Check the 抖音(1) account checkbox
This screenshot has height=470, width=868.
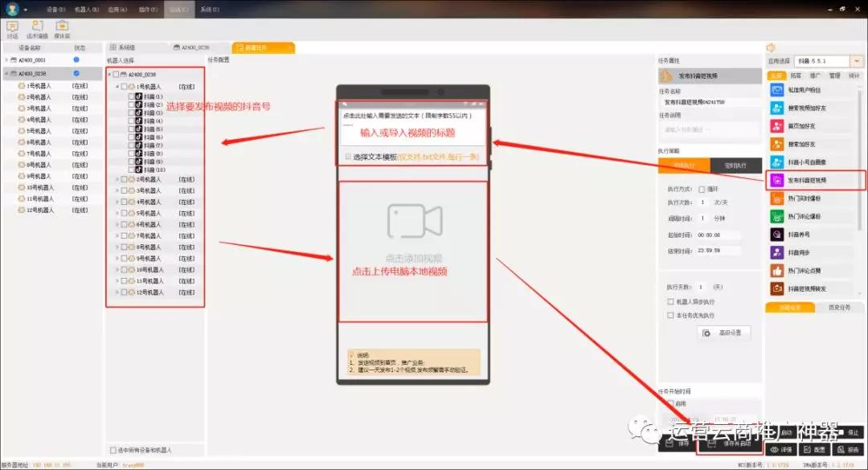132,96
